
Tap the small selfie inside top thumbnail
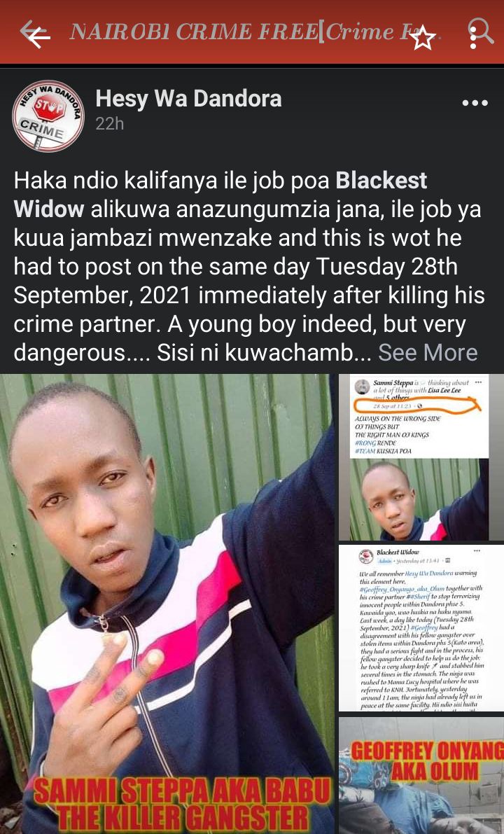pyautogui.click(x=414, y=500)
